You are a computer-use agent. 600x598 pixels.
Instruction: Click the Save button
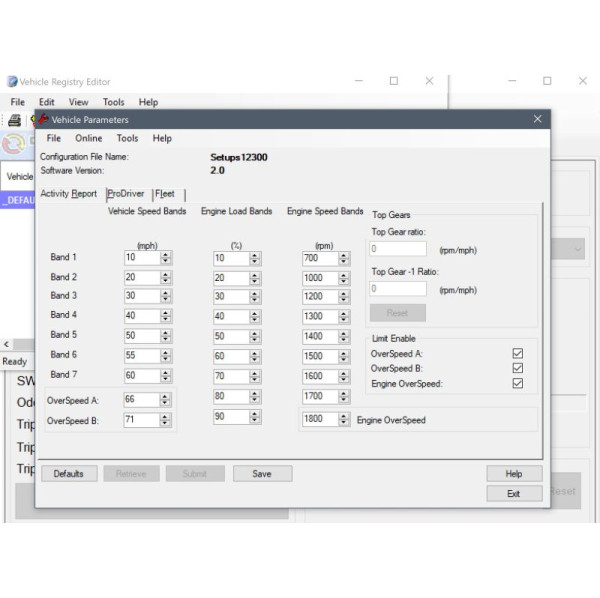coord(262,474)
